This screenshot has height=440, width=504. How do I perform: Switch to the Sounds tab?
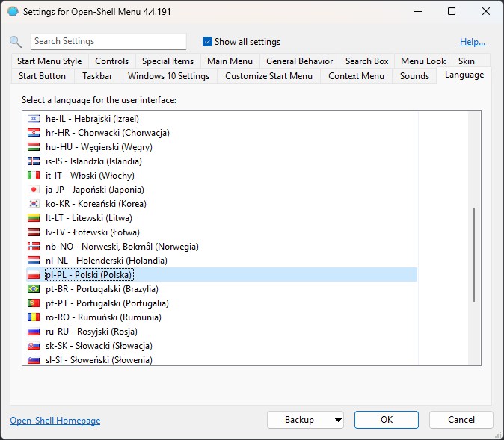click(414, 76)
